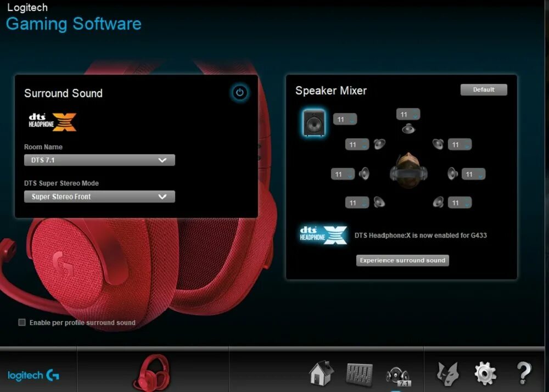The height and width of the screenshot is (392, 549).
Task: Select the red headset device in bottom bar
Action: coord(152,373)
